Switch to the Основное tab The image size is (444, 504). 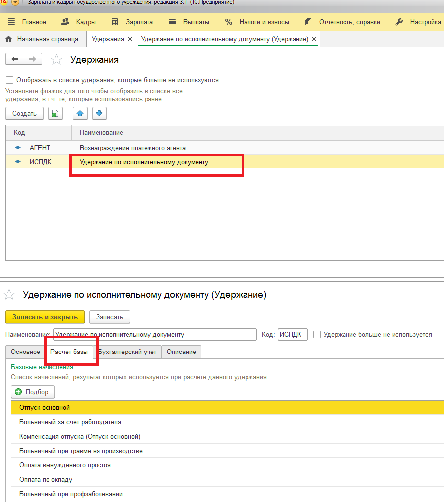tap(25, 352)
